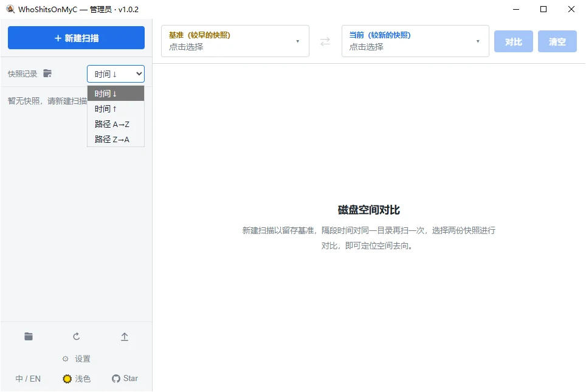The height and width of the screenshot is (392, 586).
Task: Open folder icon in bottom sidebar
Action: (29, 336)
